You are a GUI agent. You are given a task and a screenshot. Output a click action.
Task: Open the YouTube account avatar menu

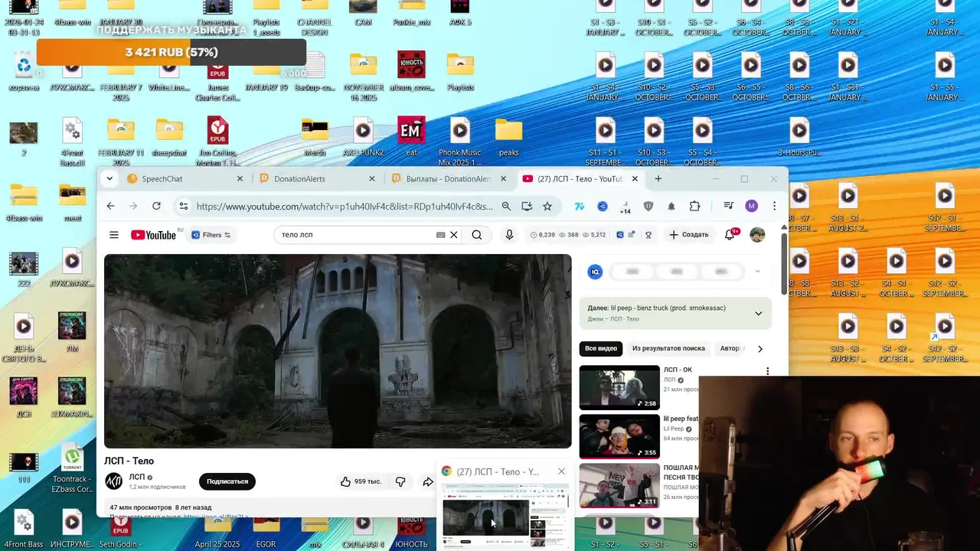click(x=757, y=235)
